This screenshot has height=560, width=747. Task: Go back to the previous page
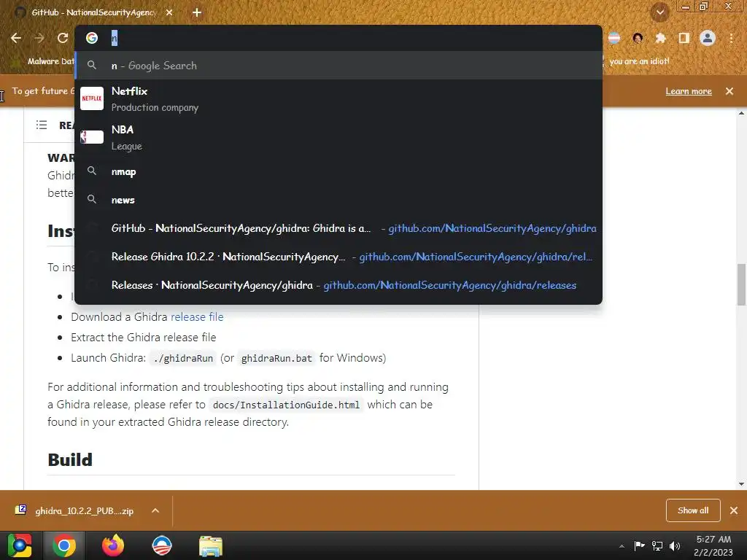pyautogui.click(x=16, y=38)
